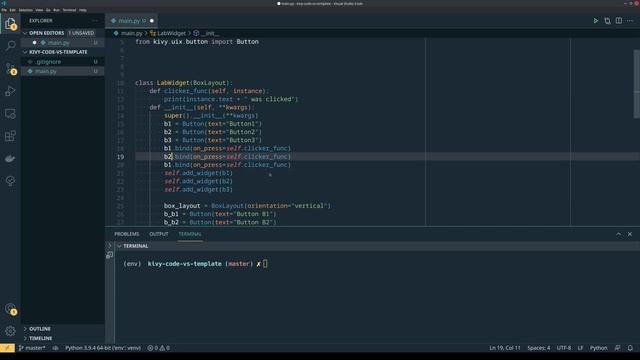Image resolution: width=640 pixels, height=360 pixels.
Task: Open the Source Control view in the activity bar
Action: coord(10,68)
